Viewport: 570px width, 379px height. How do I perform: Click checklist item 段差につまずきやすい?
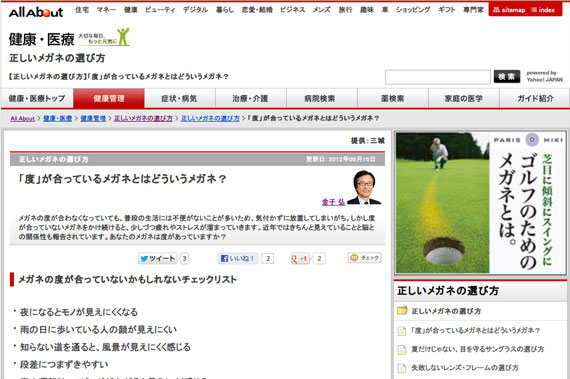[x=64, y=364]
